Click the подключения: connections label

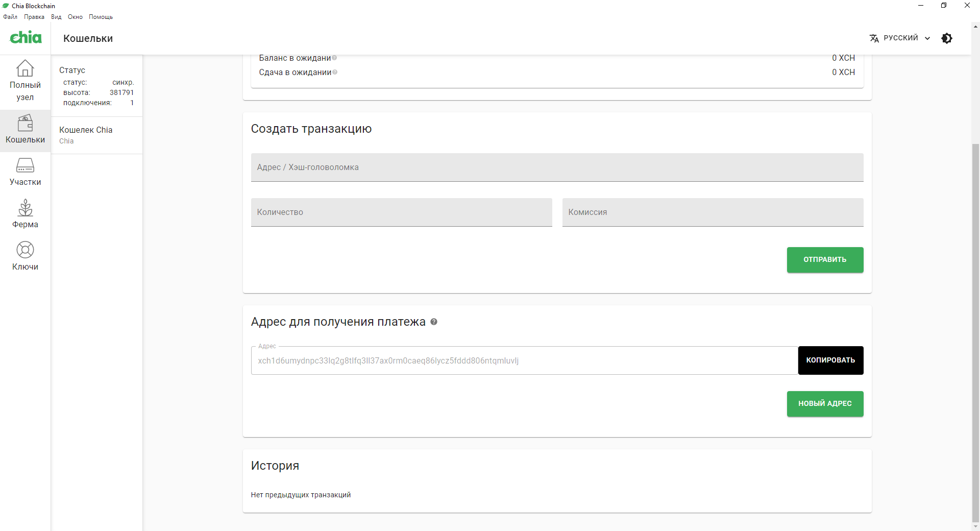pyautogui.click(x=87, y=103)
